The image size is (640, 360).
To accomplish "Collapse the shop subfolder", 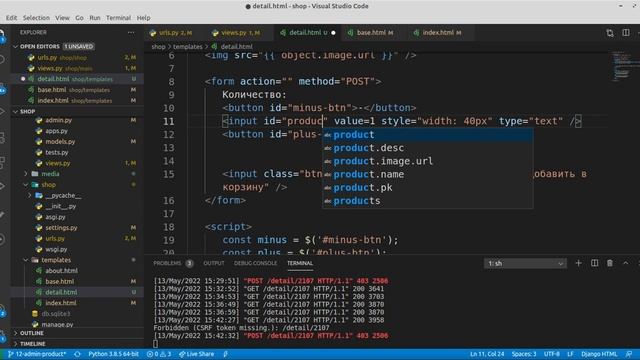I will click(26, 184).
